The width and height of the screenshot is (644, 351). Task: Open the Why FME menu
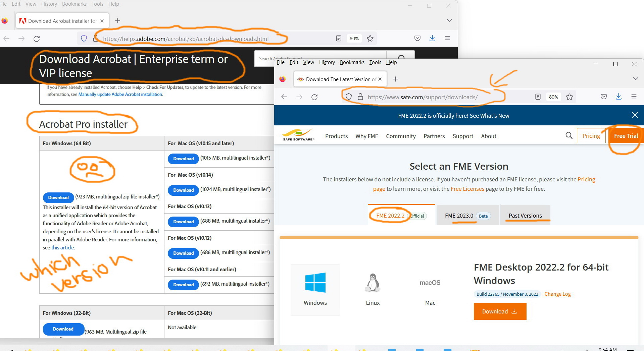[x=367, y=136]
